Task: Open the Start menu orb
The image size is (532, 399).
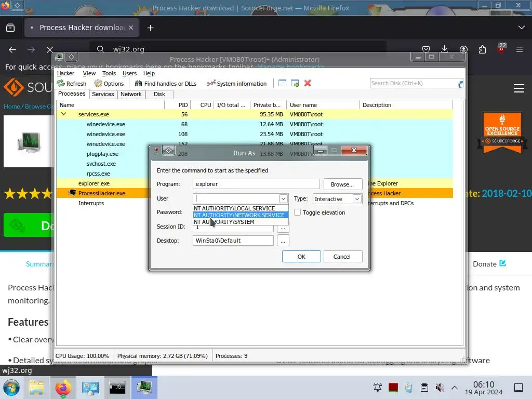Action: tap(11, 388)
